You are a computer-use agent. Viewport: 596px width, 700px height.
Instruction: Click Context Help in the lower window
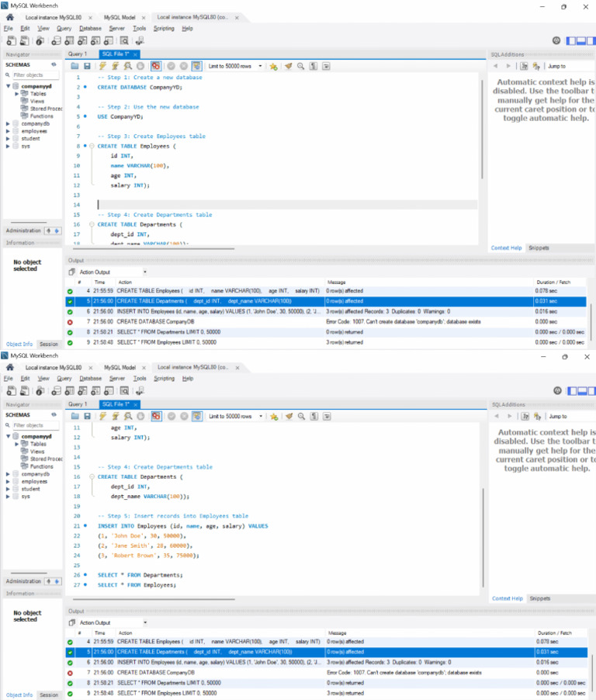point(508,598)
